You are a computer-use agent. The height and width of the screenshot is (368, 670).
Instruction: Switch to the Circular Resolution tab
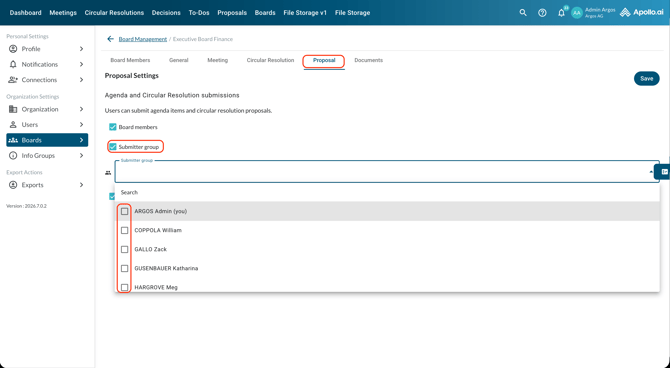270,60
